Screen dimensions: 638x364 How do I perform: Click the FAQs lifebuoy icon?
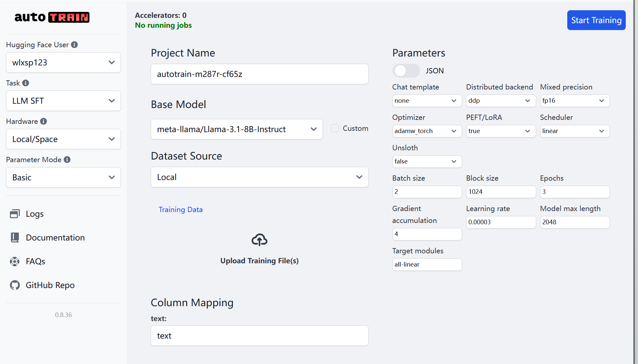click(x=15, y=261)
